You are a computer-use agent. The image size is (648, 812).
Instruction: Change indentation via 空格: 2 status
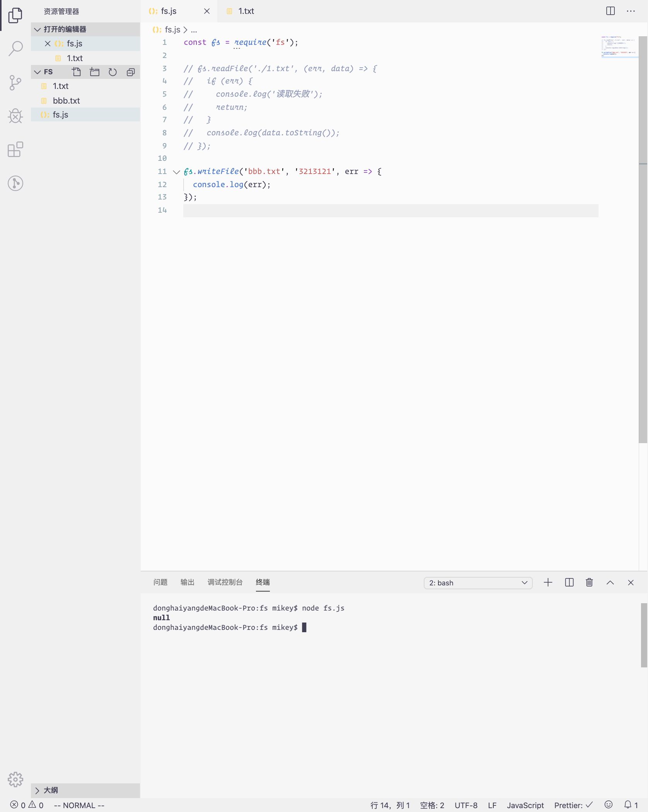(432, 805)
